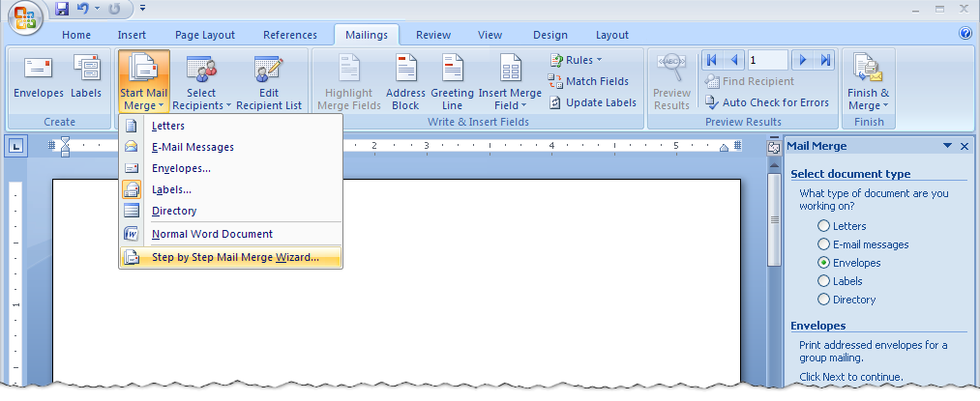Click the right indent marker on ruler

[x=725, y=149]
